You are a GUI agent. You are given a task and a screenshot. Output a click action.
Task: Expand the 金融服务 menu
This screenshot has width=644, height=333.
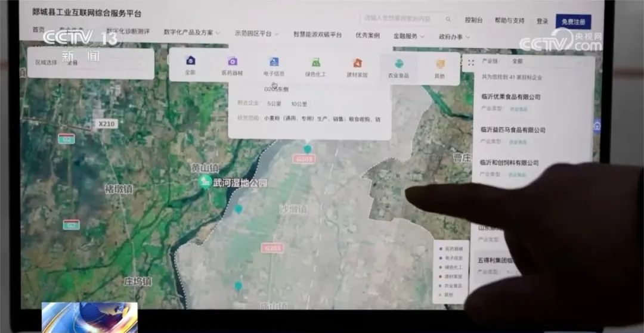(408, 36)
